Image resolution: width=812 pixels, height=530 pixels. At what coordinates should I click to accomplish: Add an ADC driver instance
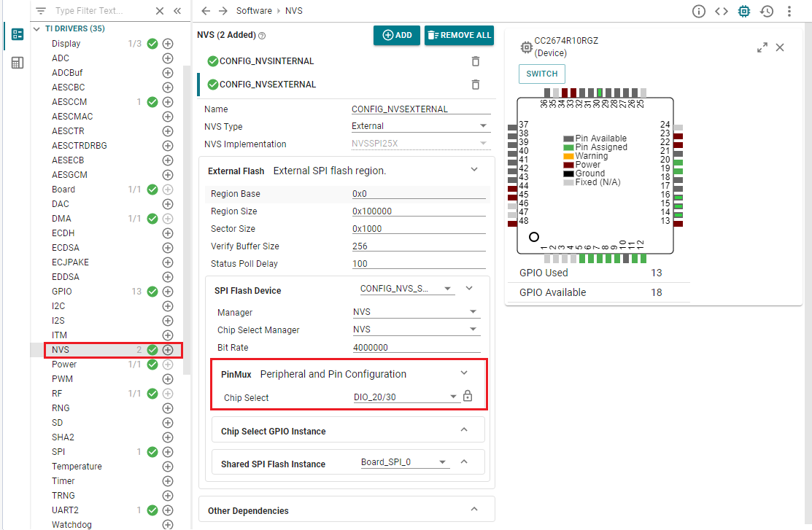(x=168, y=58)
